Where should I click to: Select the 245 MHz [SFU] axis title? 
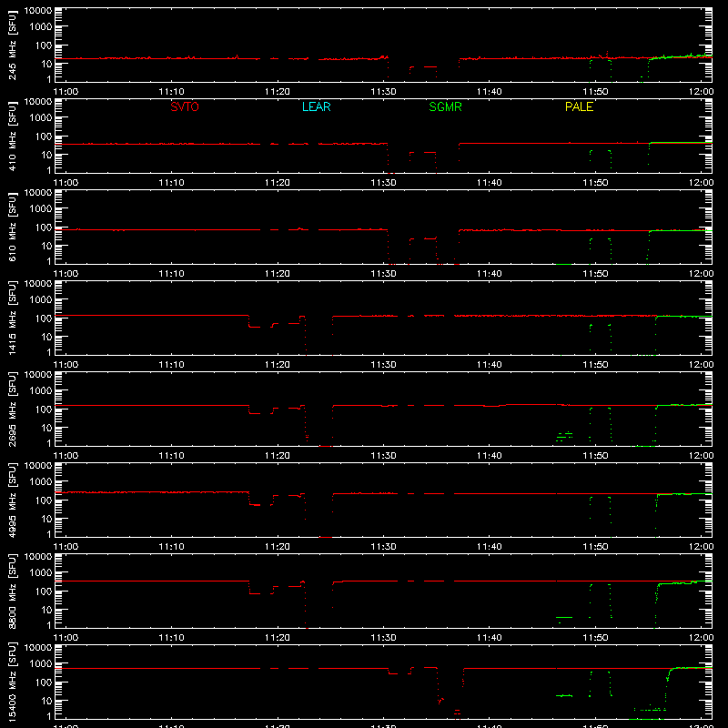pos(13,45)
